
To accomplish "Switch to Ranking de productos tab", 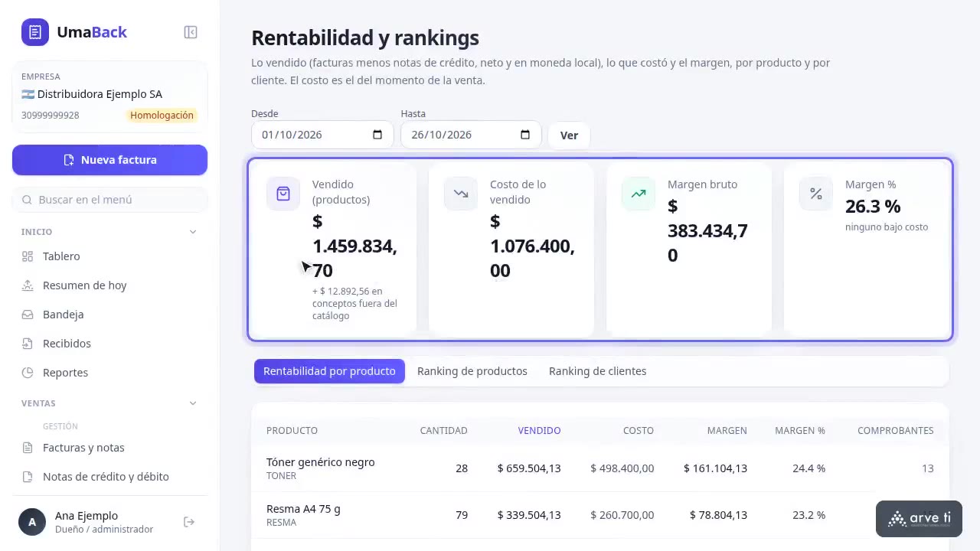I will (472, 371).
